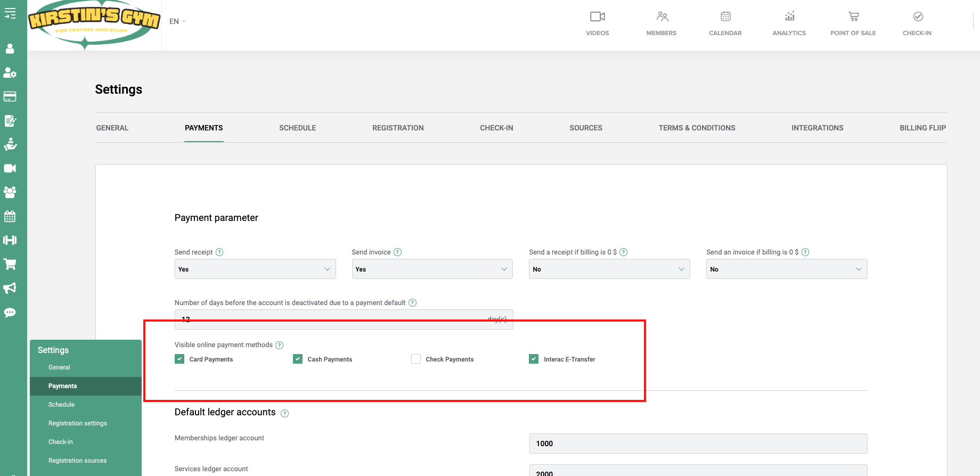Click the megaphone icon in left sidebar
980x476 pixels.
[x=10, y=288]
